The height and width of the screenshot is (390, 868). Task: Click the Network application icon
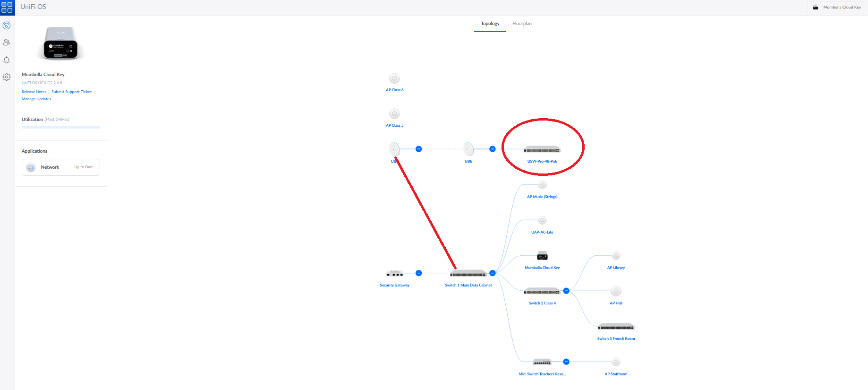point(31,167)
